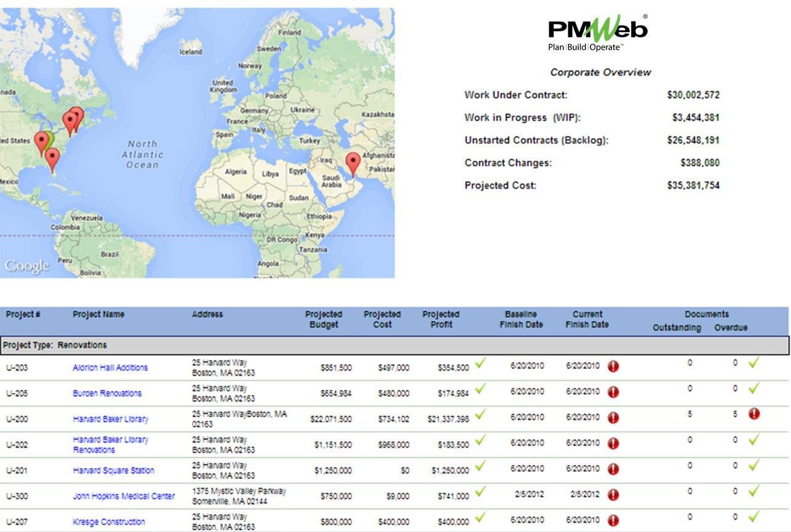Click Projected Cost value $35,381,754

click(x=693, y=186)
